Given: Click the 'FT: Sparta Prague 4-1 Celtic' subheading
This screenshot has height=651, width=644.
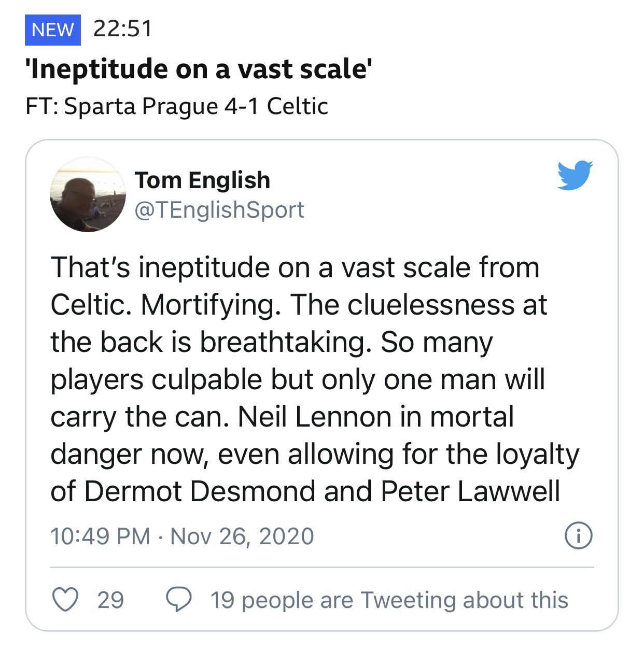Looking at the screenshot, I should click(177, 106).
